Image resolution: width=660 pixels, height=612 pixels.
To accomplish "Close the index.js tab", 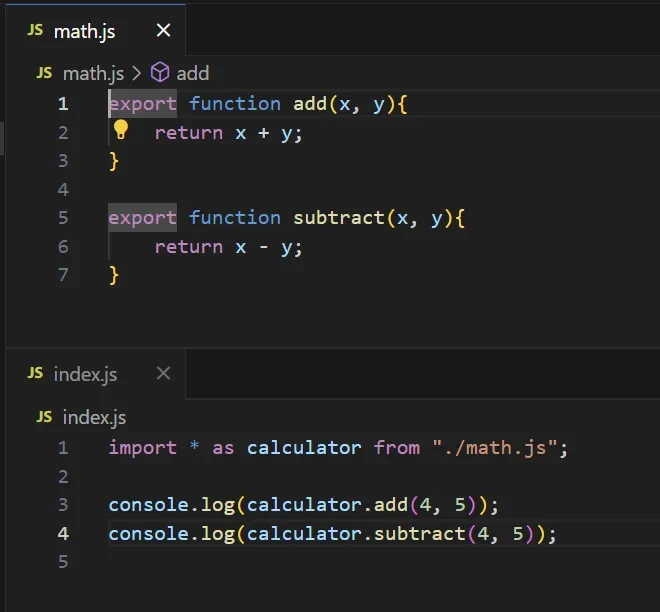I will [163, 373].
